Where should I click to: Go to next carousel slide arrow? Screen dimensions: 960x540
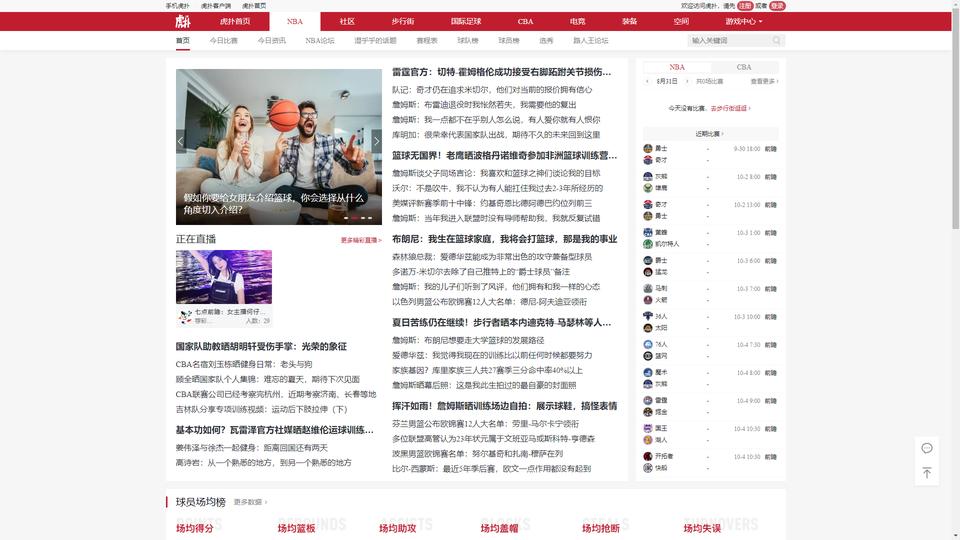(377, 141)
